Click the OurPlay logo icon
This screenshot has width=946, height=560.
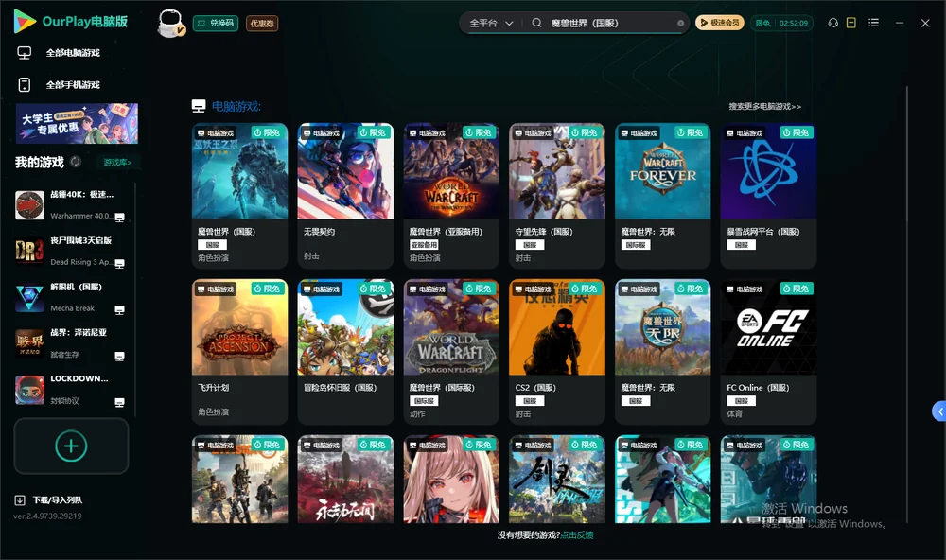(25, 21)
